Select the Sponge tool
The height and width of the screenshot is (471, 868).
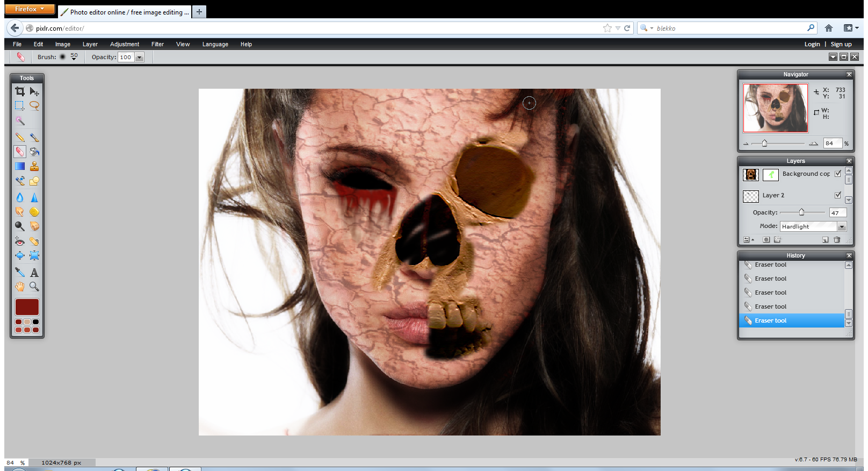(x=34, y=212)
